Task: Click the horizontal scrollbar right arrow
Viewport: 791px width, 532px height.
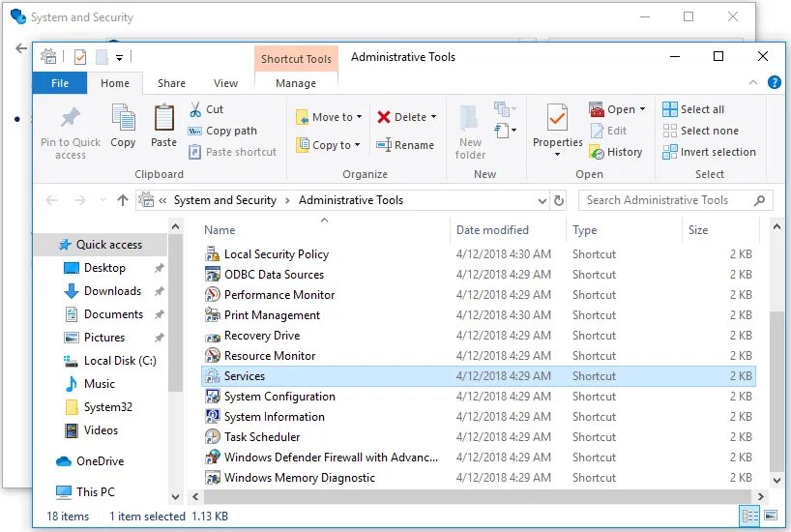Action: tap(760, 496)
